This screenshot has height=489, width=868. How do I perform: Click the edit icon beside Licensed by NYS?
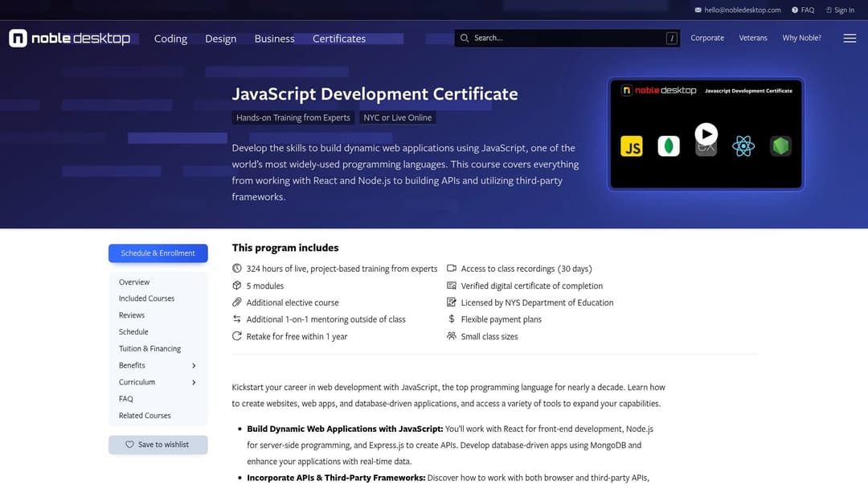coord(452,302)
